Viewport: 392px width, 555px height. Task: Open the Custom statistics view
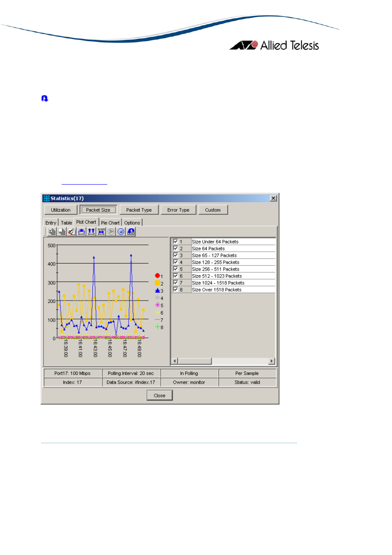(213, 210)
